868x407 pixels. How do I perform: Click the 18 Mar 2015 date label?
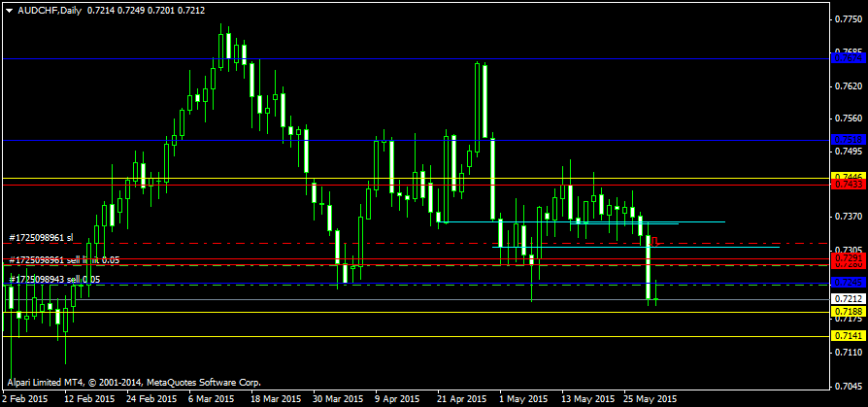pos(275,398)
